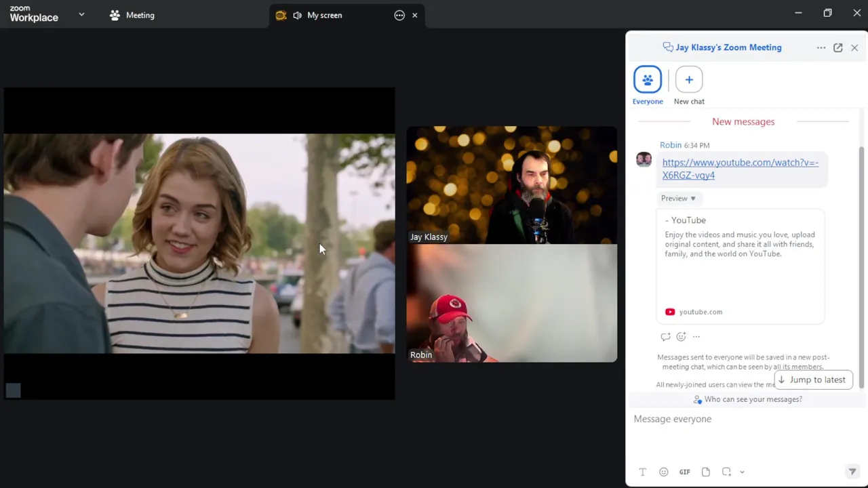Select the Everyone chat

648,85
